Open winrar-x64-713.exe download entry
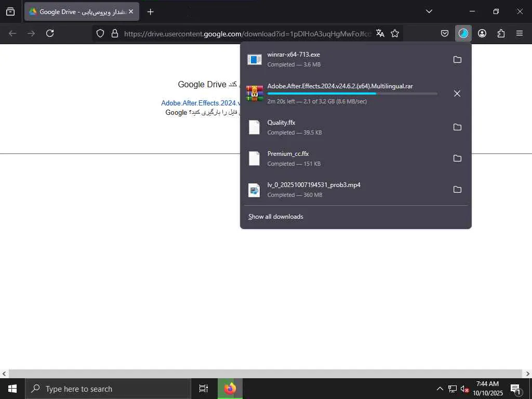 coord(344,59)
